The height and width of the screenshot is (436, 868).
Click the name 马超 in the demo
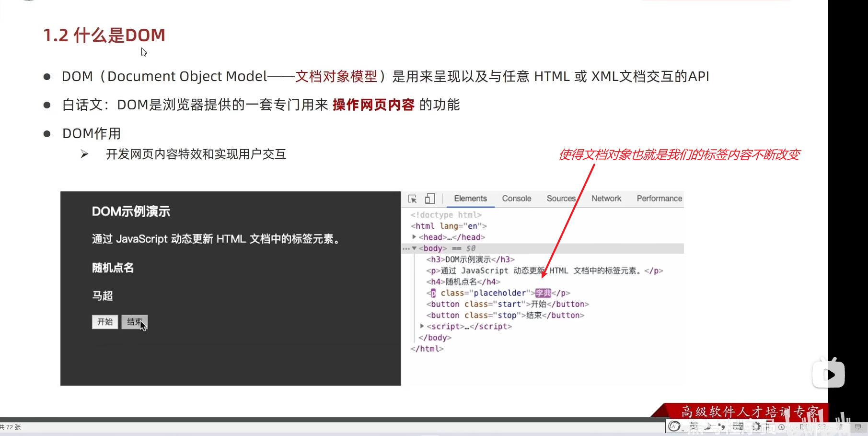pos(103,296)
